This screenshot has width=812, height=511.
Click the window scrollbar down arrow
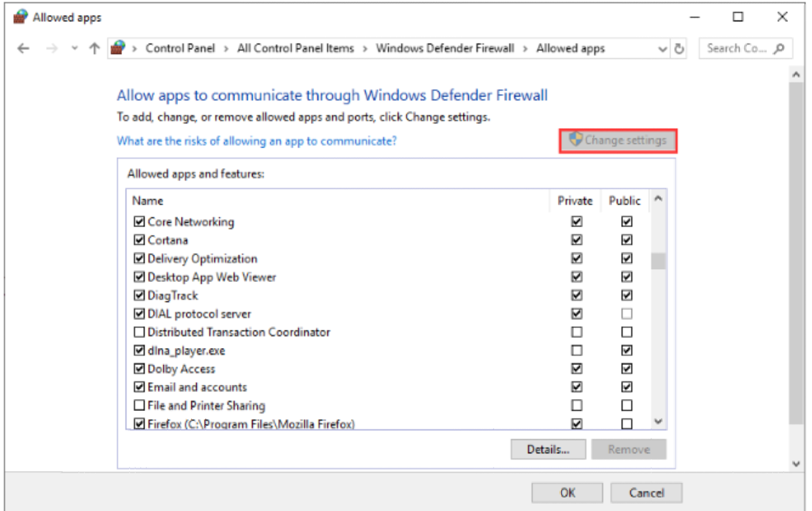pos(796,463)
